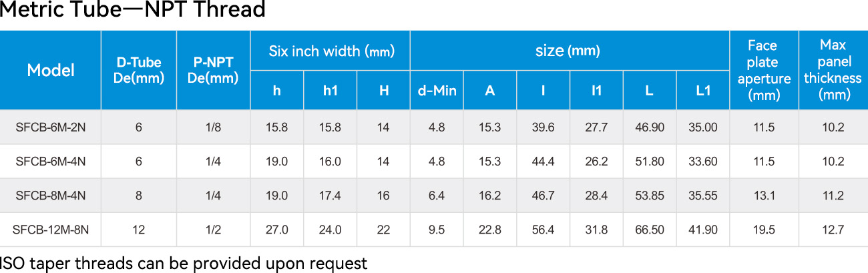The width and height of the screenshot is (868, 273).
Task: Click the L1 column header
Action: click(x=703, y=90)
